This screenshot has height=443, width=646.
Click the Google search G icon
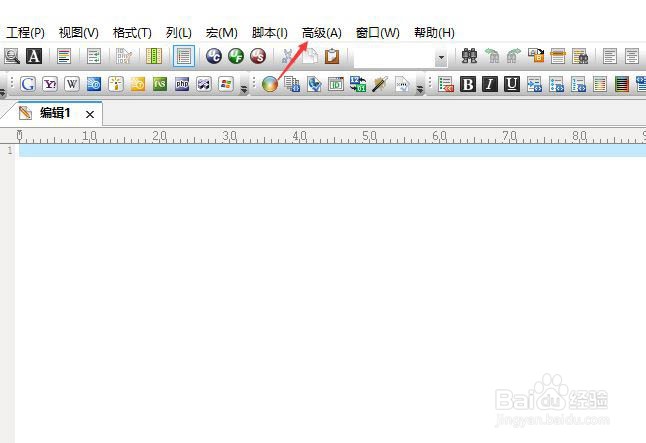click(28, 84)
